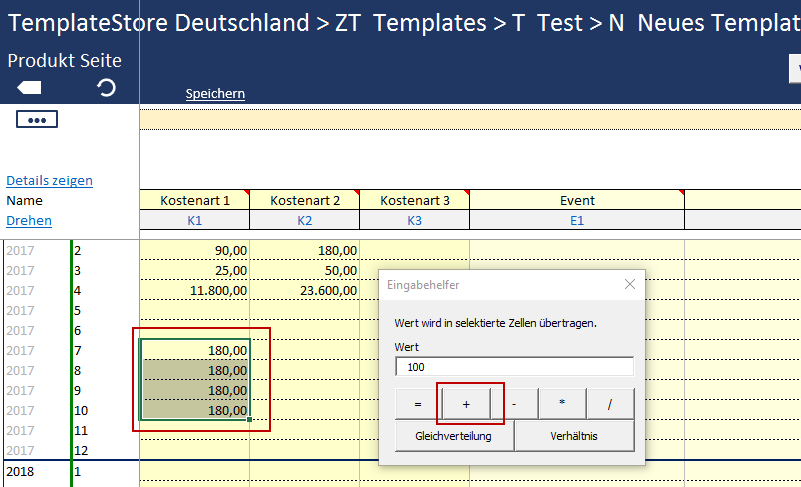The width and height of the screenshot is (801, 487).
Task: Open the Details zeigen link
Action: (x=49, y=181)
